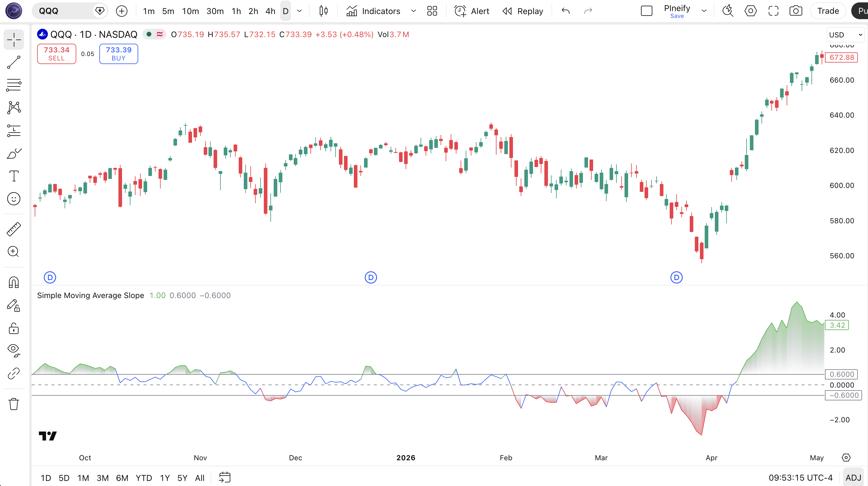Screen dimensions: 868x486
Task: Click the dividend D marker near March
Action: pos(676,278)
